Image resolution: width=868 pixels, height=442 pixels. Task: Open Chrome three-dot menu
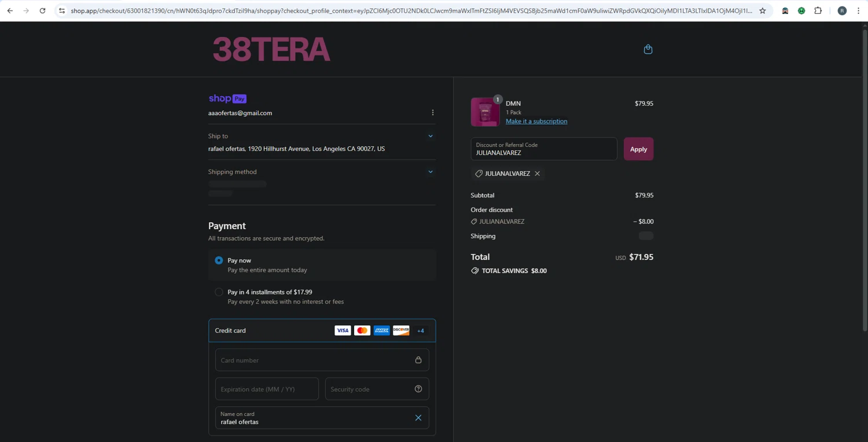click(x=858, y=10)
